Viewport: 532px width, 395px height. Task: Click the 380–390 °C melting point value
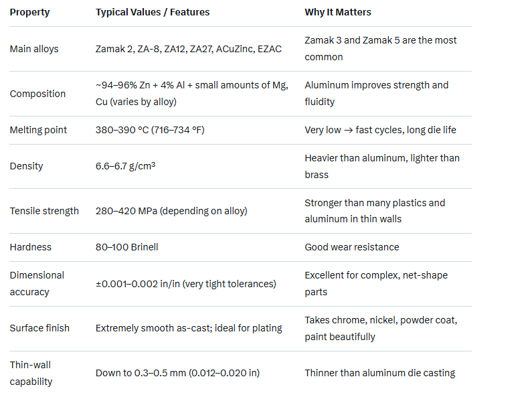150,130
